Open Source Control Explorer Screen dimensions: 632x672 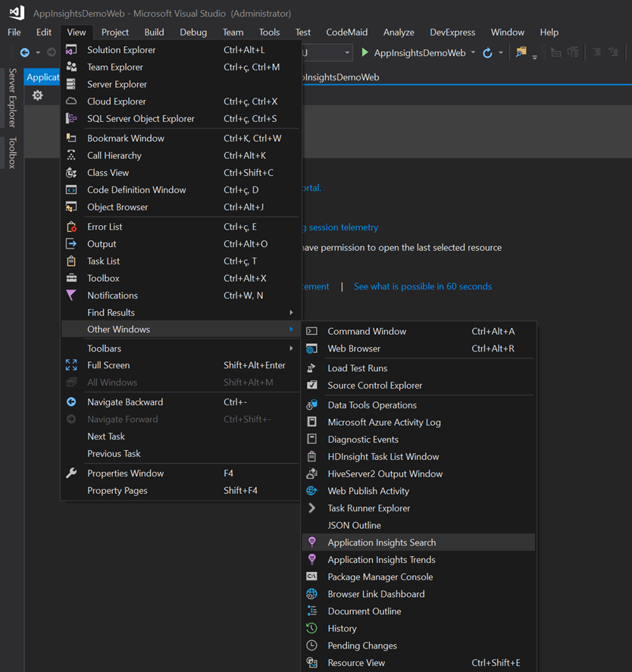pos(418,386)
